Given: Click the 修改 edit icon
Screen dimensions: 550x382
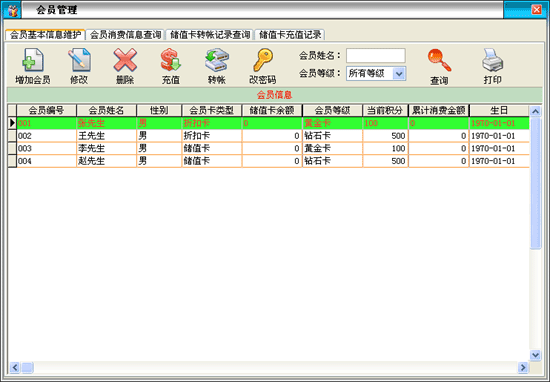Looking at the screenshot, I should 79,60.
